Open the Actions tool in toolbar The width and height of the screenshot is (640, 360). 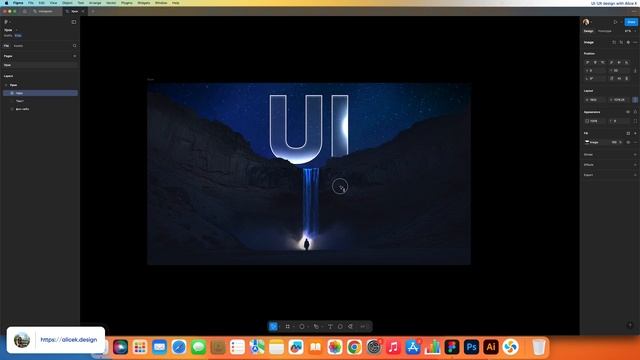(350, 327)
